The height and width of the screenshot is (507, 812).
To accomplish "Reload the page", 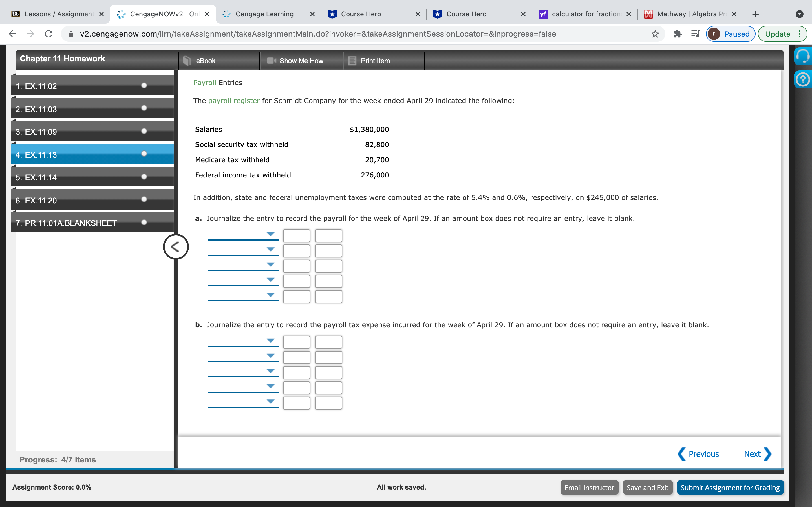I will click(x=49, y=34).
